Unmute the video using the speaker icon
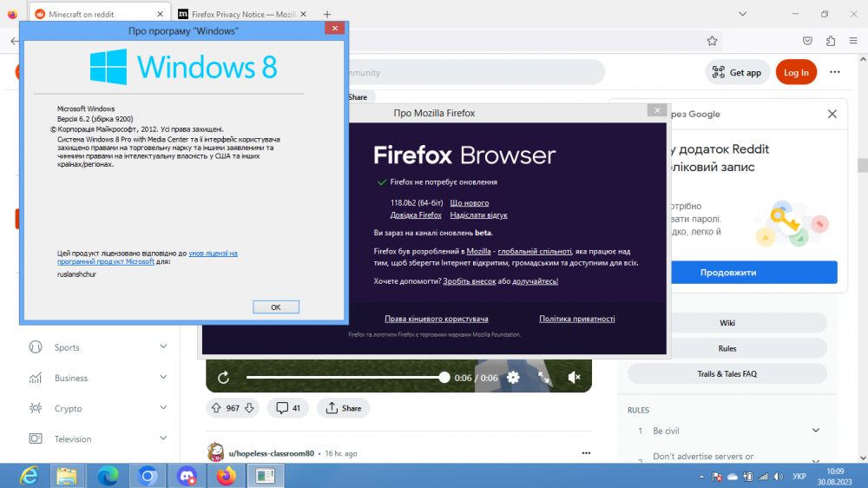Image resolution: width=868 pixels, height=488 pixels. (x=574, y=378)
